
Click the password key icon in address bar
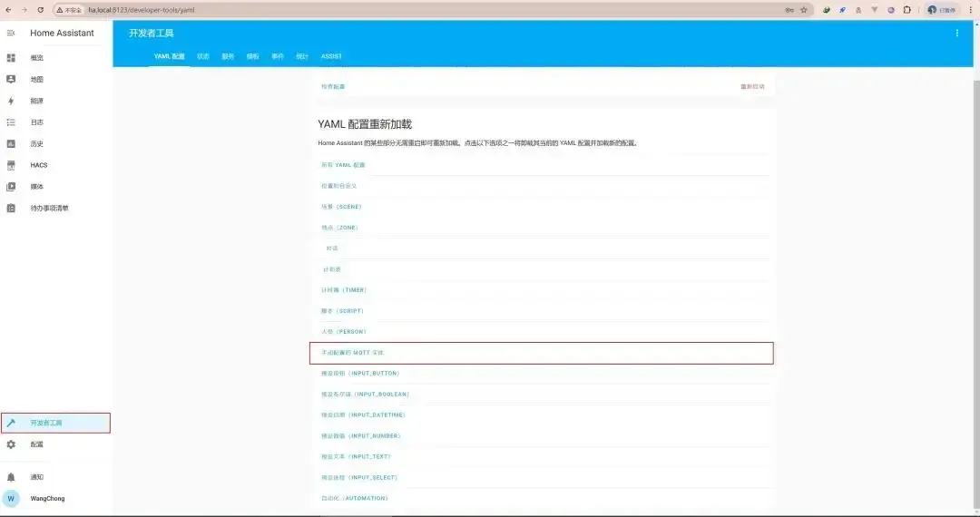tap(789, 10)
